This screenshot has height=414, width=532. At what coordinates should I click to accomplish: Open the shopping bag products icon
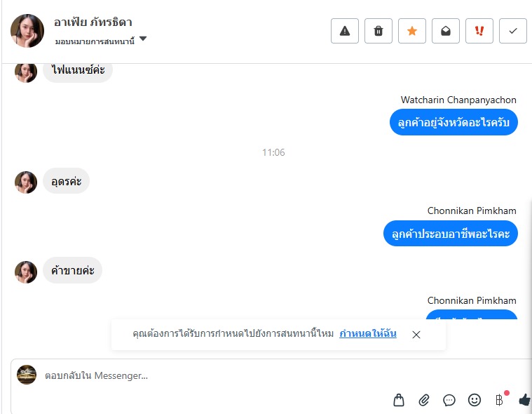(x=399, y=400)
